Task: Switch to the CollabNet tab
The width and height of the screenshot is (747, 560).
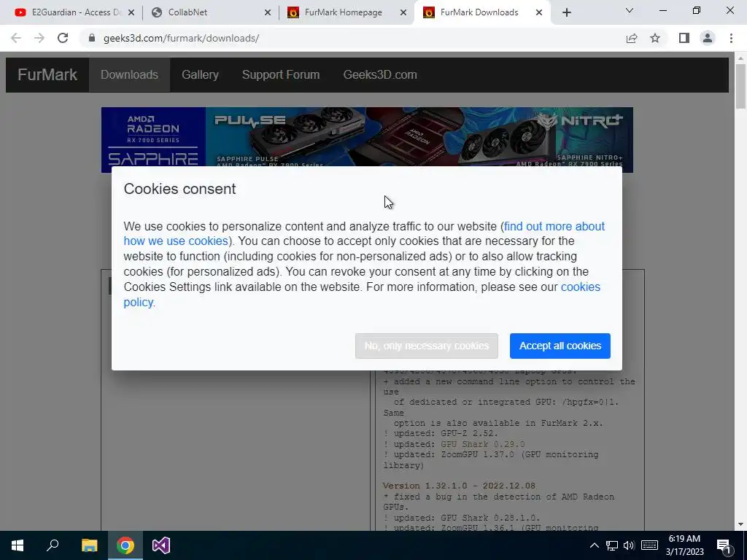Action: (x=209, y=12)
